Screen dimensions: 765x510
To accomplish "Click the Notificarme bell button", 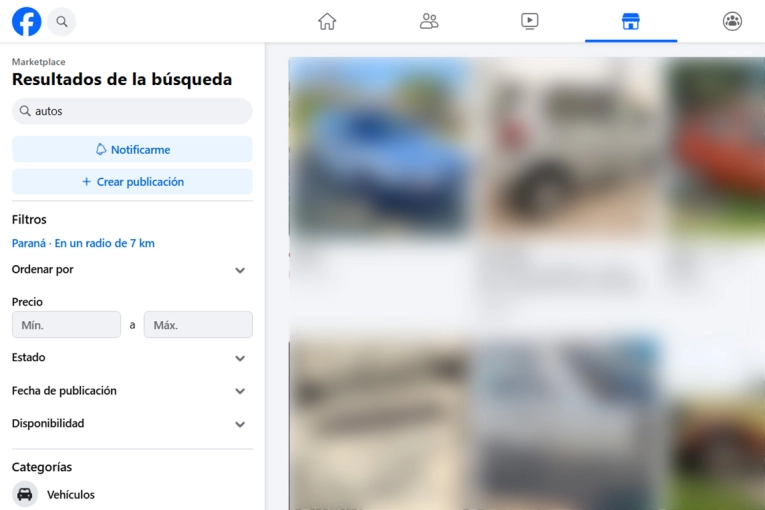I will (132, 149).
